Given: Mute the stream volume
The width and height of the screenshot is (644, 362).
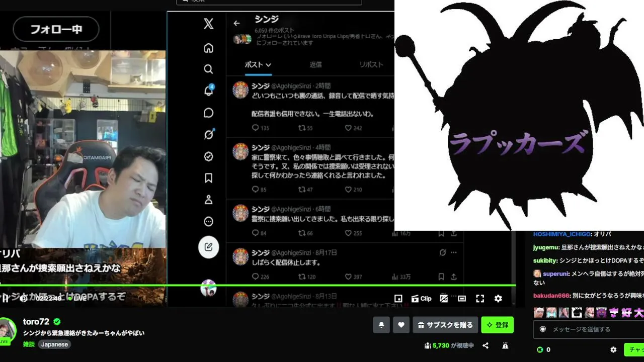Looking at the screenshot, I should point(23,299).
